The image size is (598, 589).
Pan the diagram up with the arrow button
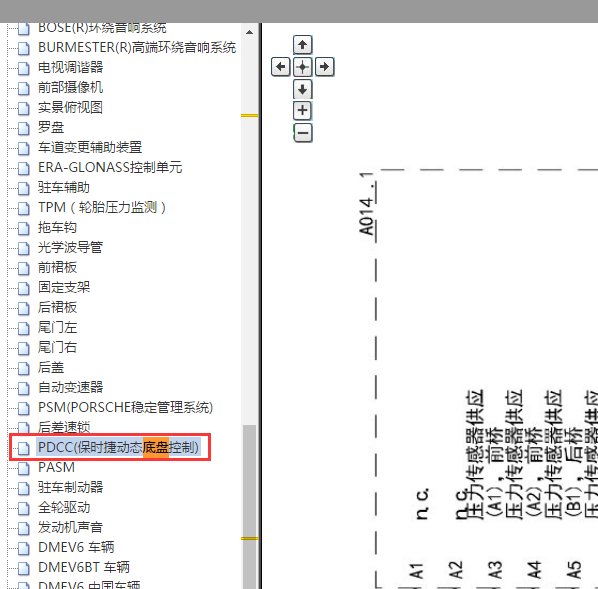[303, 45]
